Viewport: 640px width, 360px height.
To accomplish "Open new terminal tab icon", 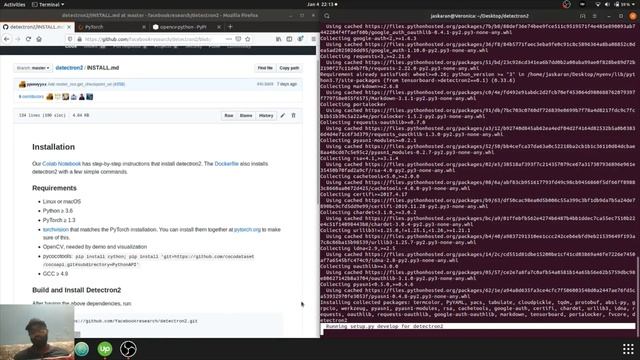I will point(582,16).
